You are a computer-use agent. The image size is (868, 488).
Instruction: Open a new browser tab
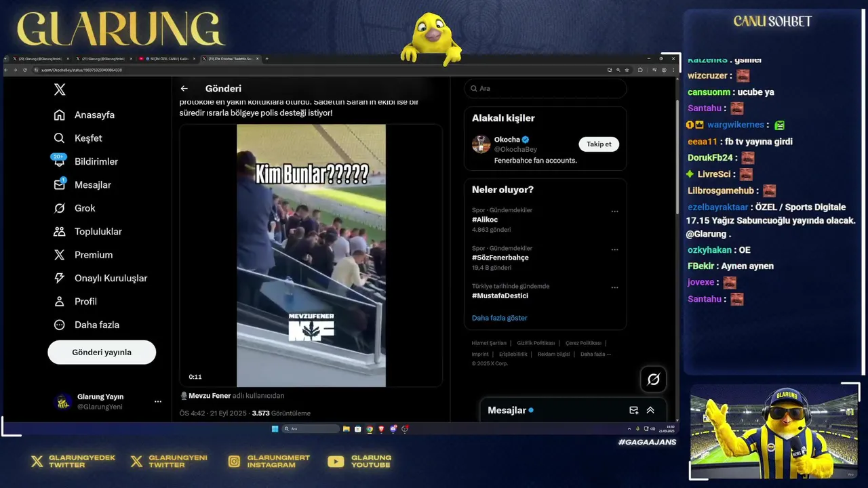pos(267,59)
